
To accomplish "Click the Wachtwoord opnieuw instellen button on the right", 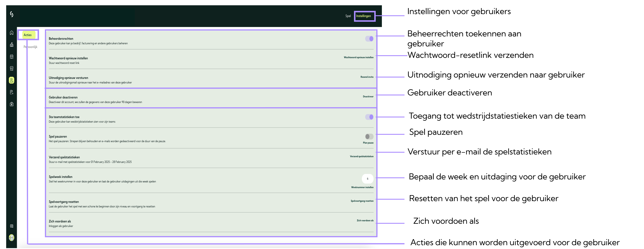I will (x=359, y=58).
